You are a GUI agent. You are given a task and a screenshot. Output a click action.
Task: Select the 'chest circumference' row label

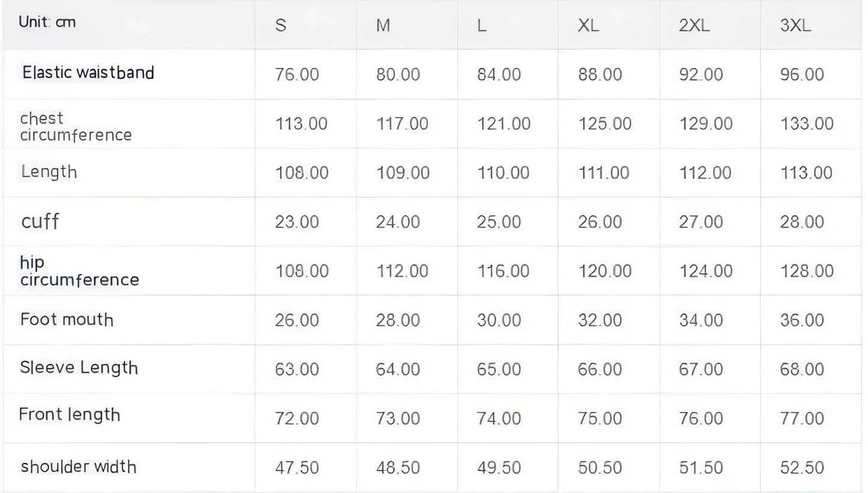coord(76,126)
